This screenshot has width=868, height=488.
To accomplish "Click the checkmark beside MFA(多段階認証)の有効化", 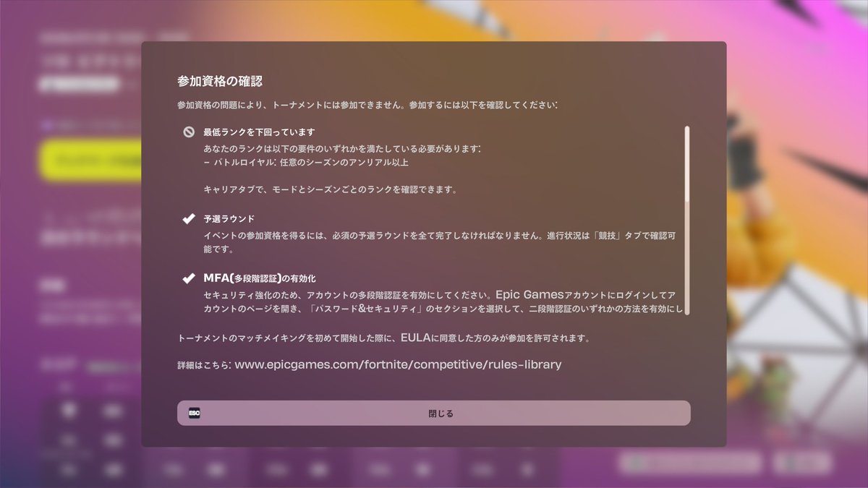I will 189,278.
